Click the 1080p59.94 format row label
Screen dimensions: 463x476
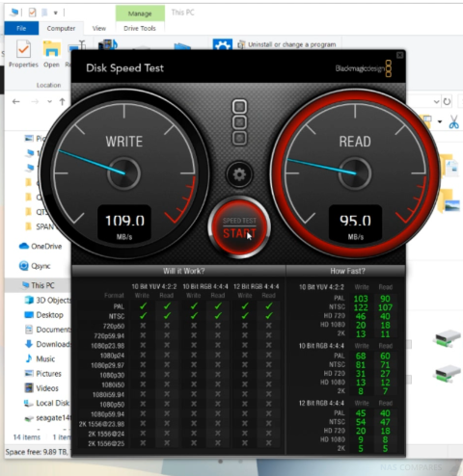108,414
